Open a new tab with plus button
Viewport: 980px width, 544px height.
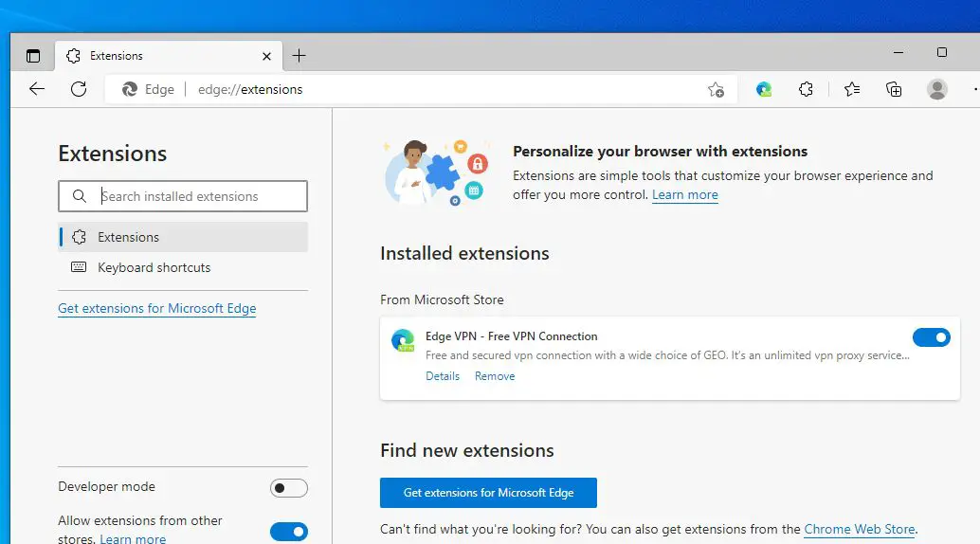pyautogui.click(x=299, y=56)
